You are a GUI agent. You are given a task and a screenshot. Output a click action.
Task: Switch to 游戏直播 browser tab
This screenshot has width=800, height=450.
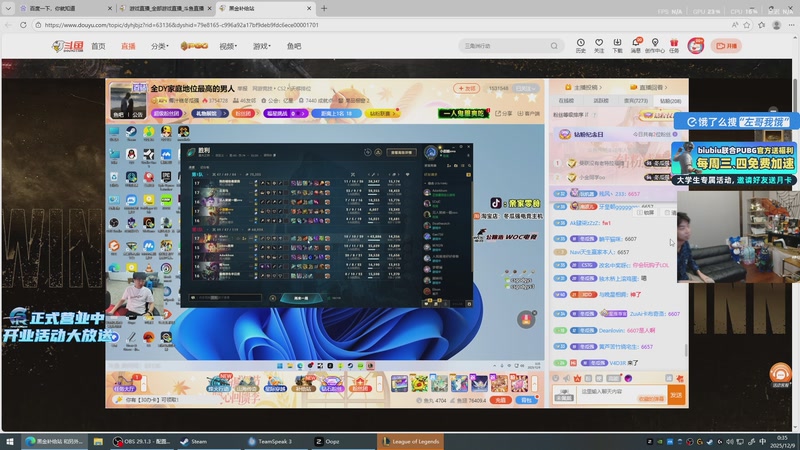(165, 8)
